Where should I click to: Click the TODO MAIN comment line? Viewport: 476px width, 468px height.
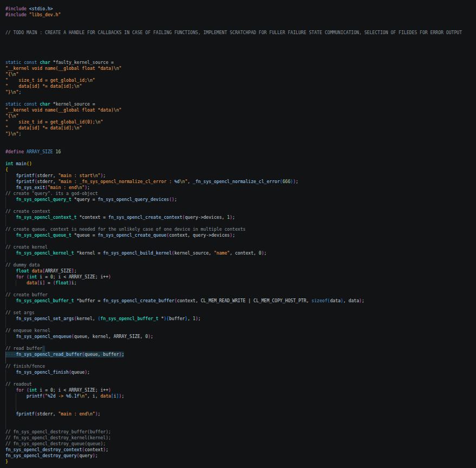tap(234, 32)
